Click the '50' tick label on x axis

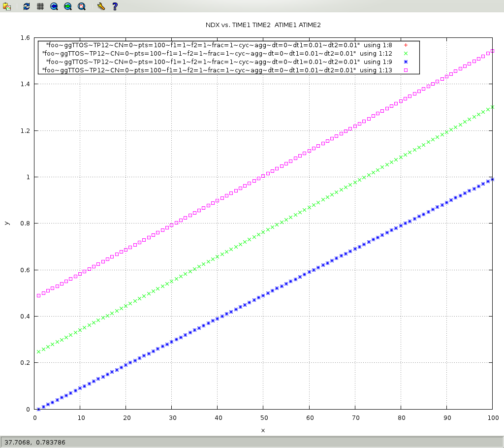pyautogui.click(x=263, y=417)
